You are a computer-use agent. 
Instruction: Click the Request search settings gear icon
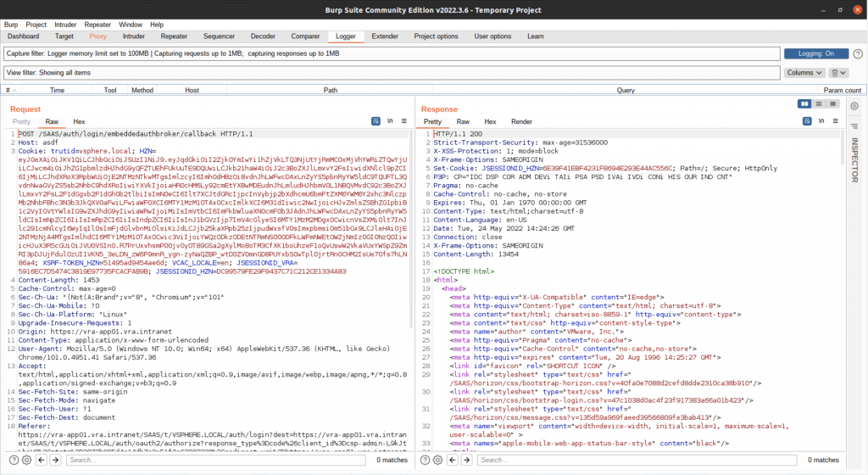26,460
